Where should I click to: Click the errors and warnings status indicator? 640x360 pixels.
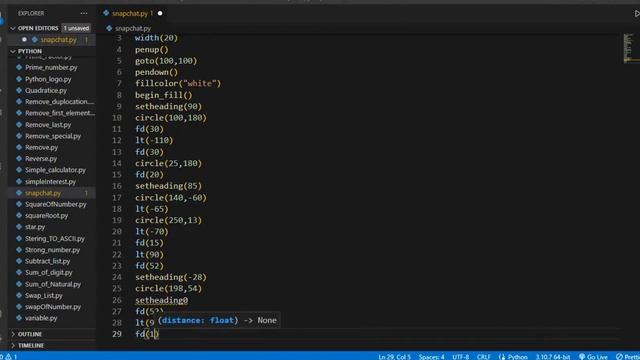pos(9,356)
